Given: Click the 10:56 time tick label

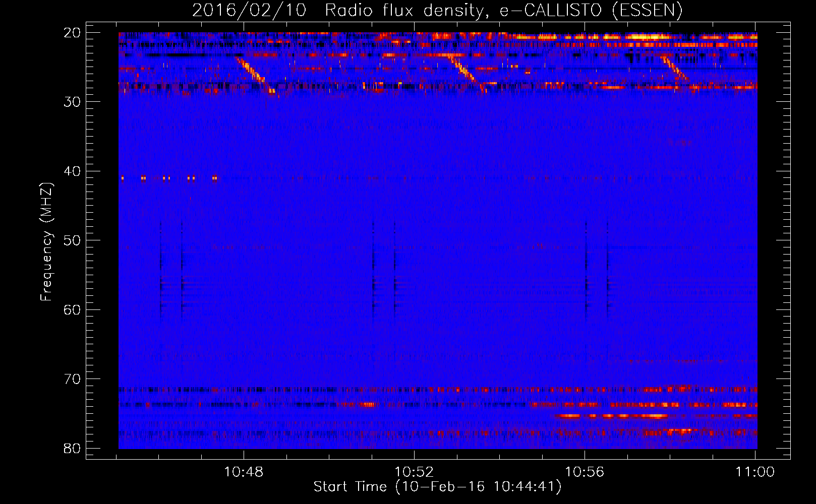Looking at the screenshot, I should point(585,472).
